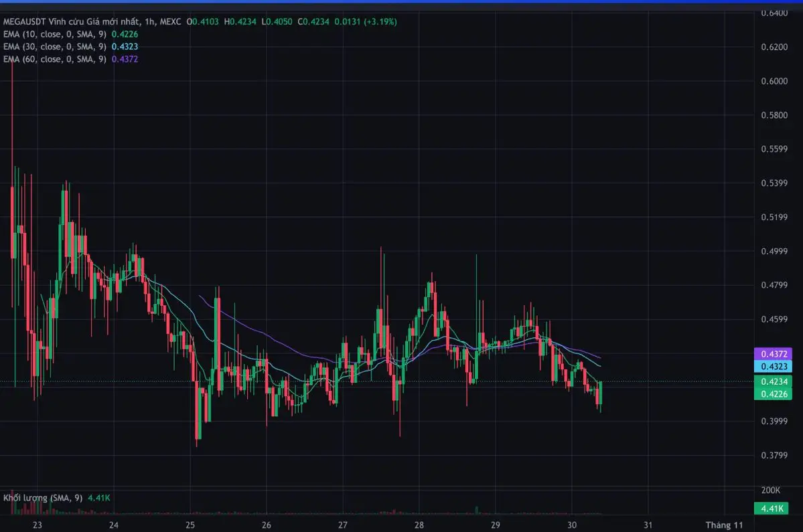Select the green current price label 0.4234
803x532 pixels.
click(774, 379)
